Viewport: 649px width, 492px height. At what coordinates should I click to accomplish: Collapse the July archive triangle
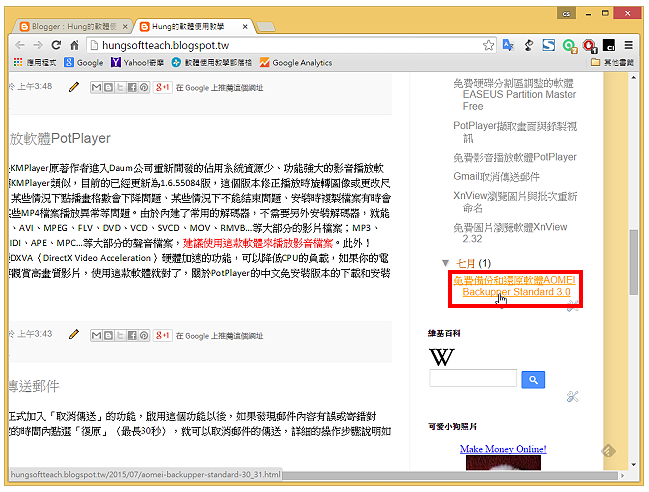click(x=445, y=263)
